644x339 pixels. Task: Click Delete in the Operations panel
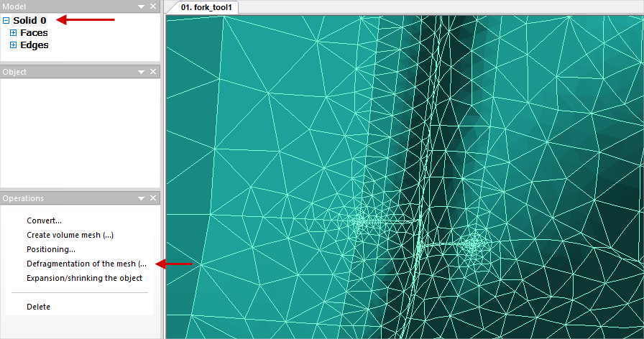click(38, 307)
